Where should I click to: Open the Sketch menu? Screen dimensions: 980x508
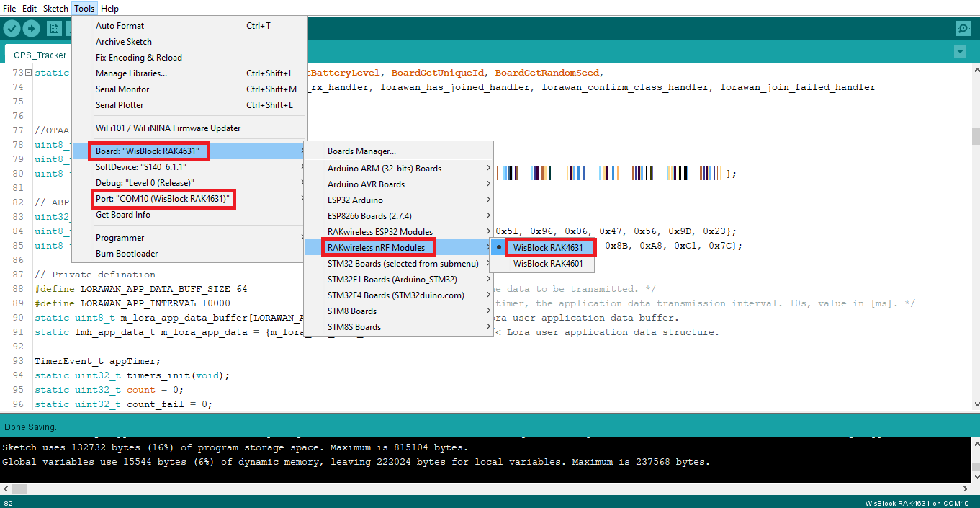point(55,9)
